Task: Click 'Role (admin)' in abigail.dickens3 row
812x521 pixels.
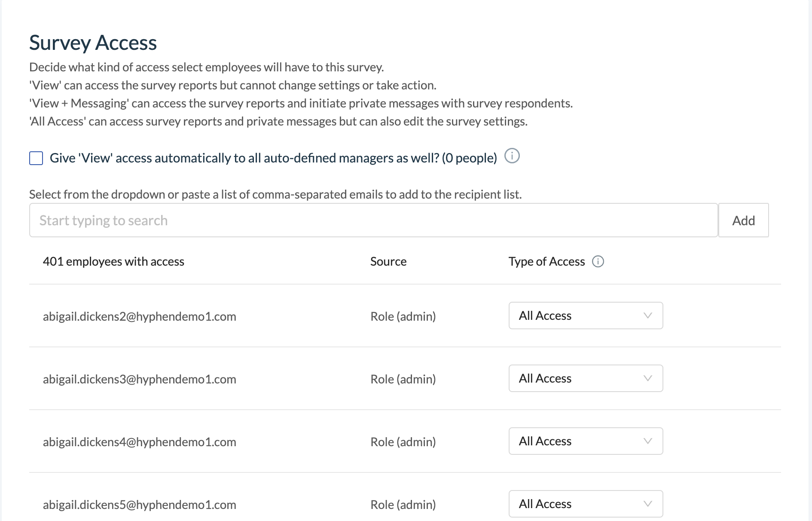Action: pos(403,379)
